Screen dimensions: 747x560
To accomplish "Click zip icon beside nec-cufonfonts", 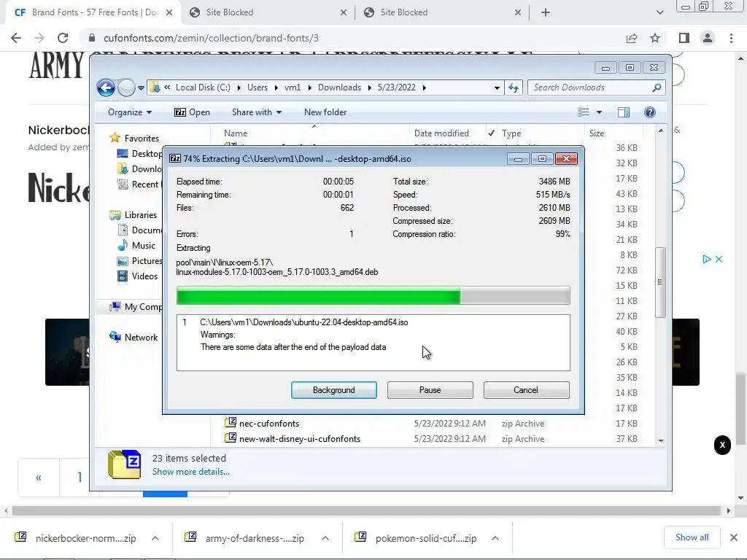I will coord(231,423).
